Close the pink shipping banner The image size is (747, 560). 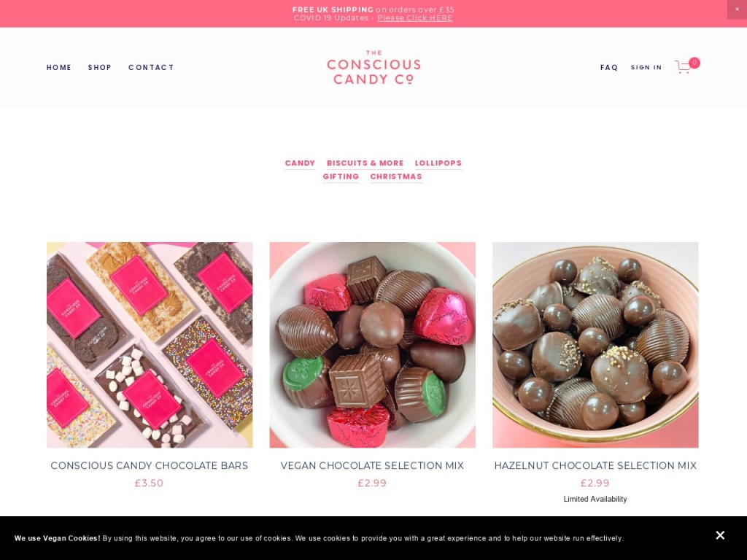point(737,9)
